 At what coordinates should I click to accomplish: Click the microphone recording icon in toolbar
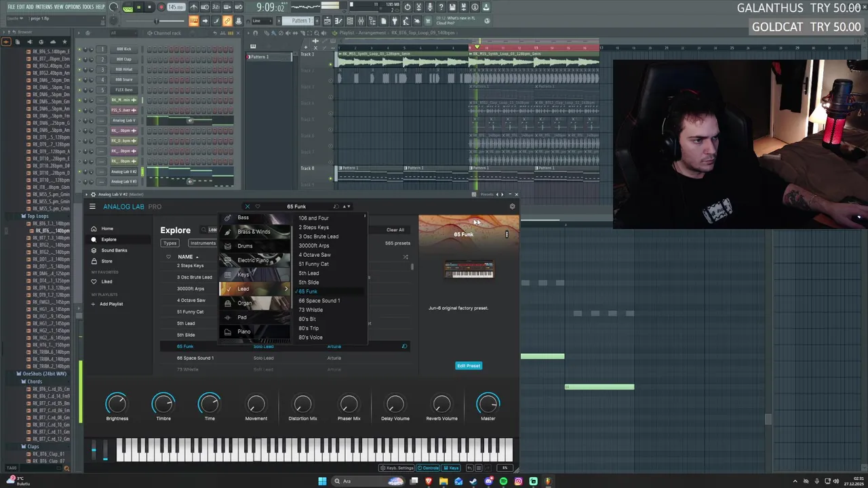430,7
